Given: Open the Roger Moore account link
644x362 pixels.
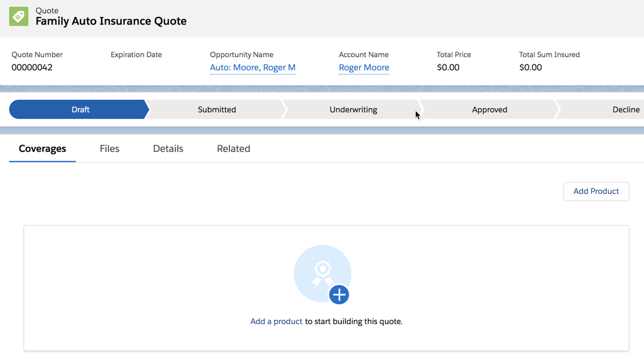Looking at the screenshot, I should pyautogui.click(x=364, y=67).
